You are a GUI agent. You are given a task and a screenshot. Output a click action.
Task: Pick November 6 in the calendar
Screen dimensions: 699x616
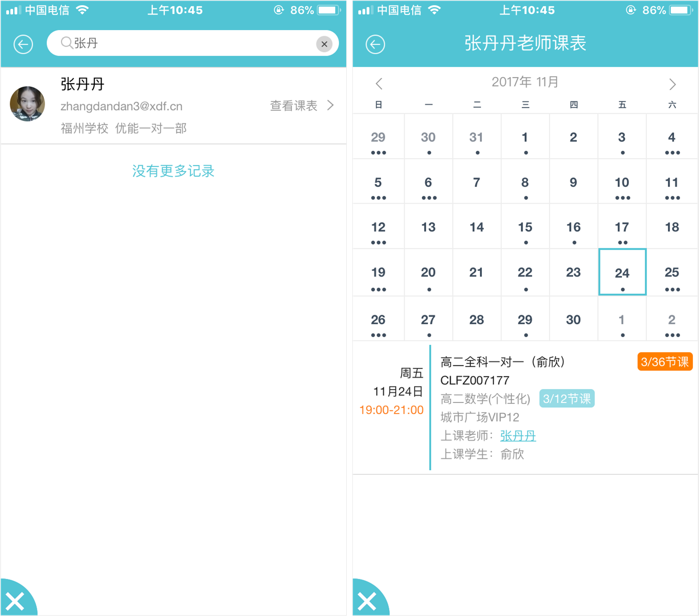click(428, 183)
